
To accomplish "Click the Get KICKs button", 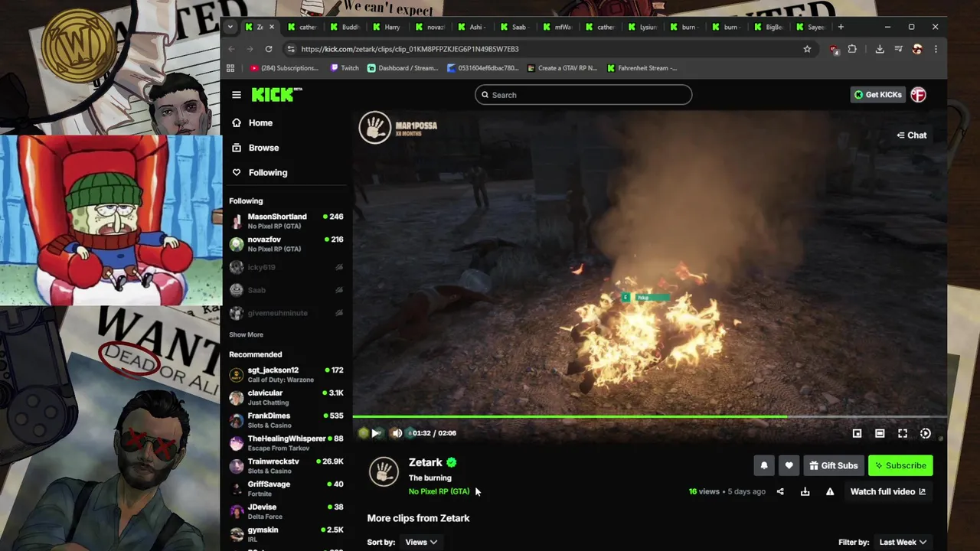I will click(877, 95).
